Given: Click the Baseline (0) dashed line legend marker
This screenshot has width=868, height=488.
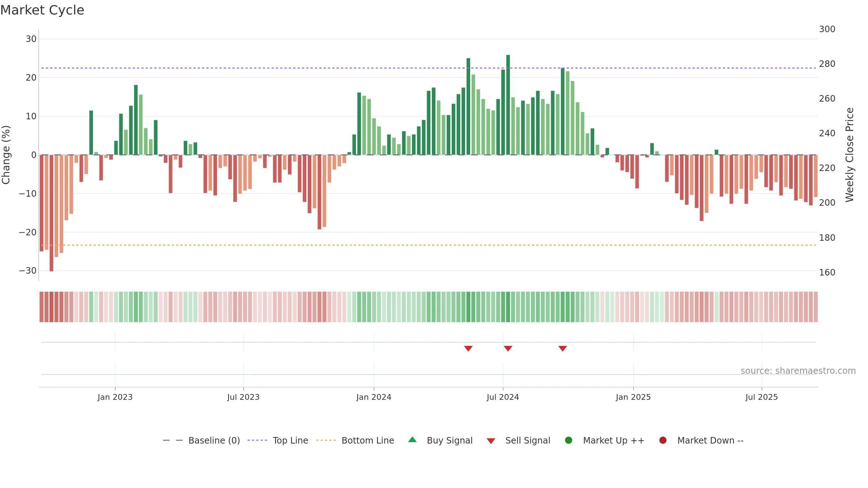Looking at the screenshot, I should (x=173, y=440).
